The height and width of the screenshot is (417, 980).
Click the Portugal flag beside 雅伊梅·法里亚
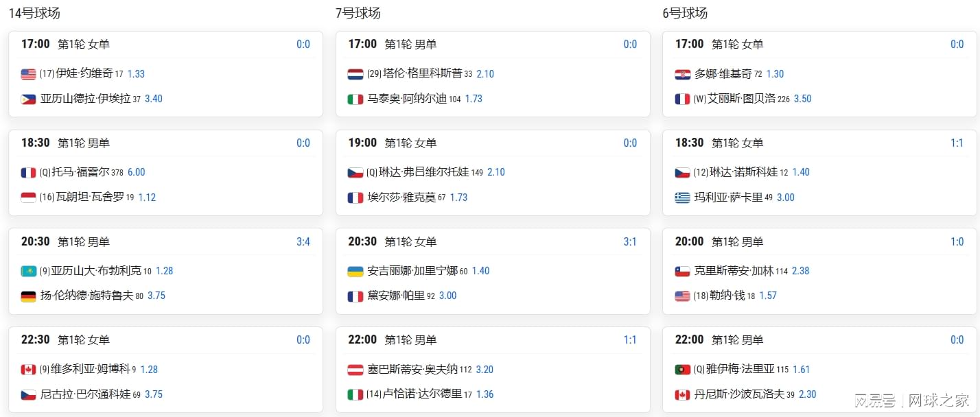coord(682,370)
